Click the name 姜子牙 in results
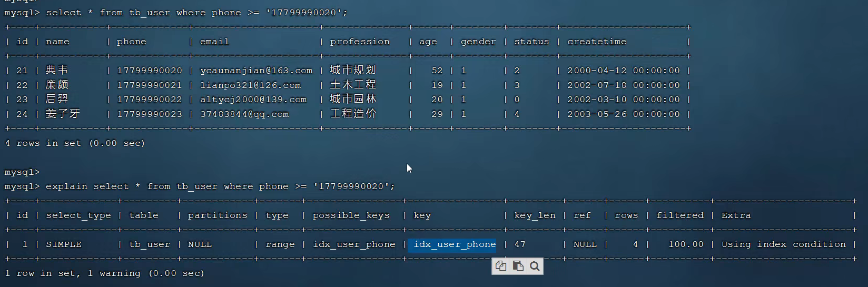The width and height of the screenshot is (868, 287). (63, 114)
